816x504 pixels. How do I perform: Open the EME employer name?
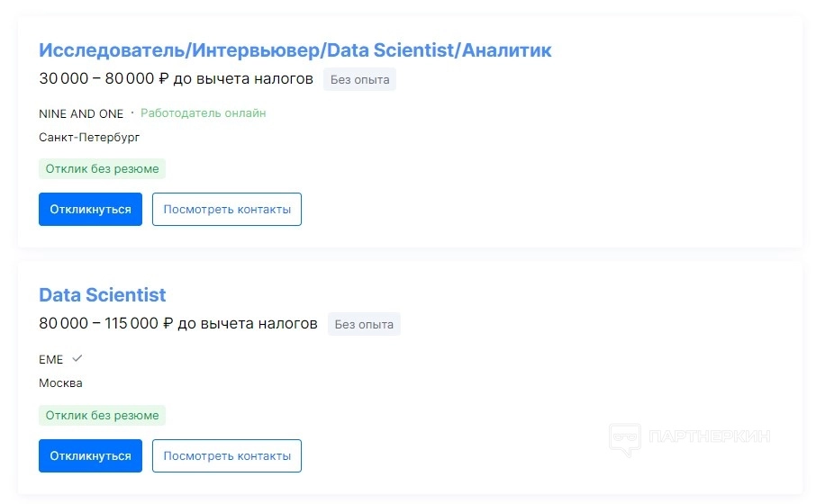[x=51, y=359]
